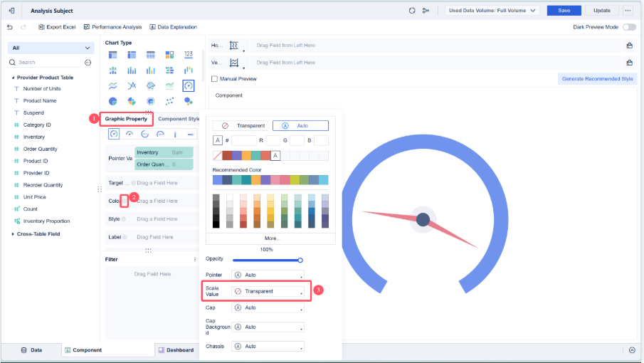Check the Manual Preview checkbox
Viewport: 644px width, 363px height.
pyautogui.click(x=215, y=79)
